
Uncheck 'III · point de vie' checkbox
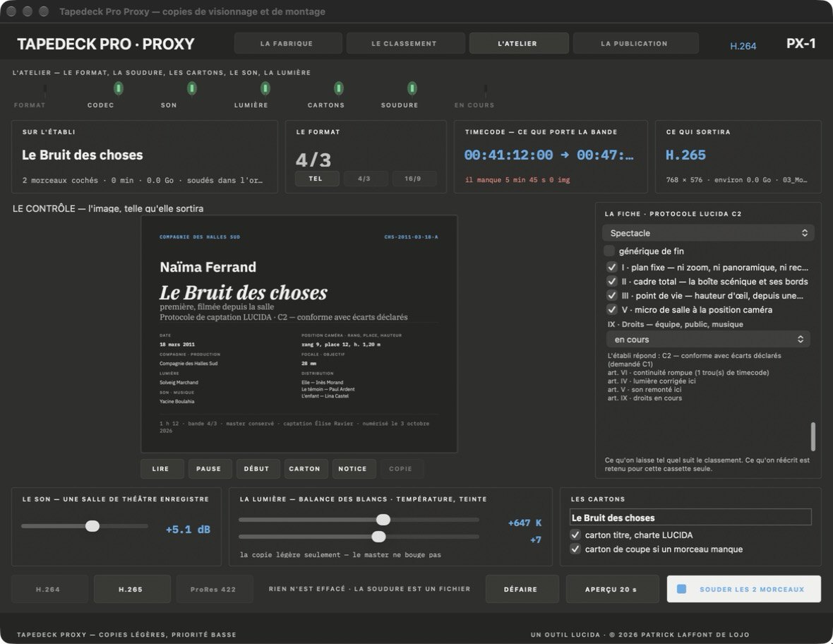[612, 295]
